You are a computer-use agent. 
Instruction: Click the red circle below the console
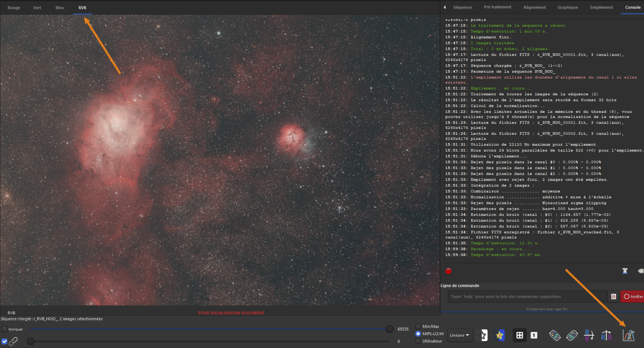click(x=448, y=271)
